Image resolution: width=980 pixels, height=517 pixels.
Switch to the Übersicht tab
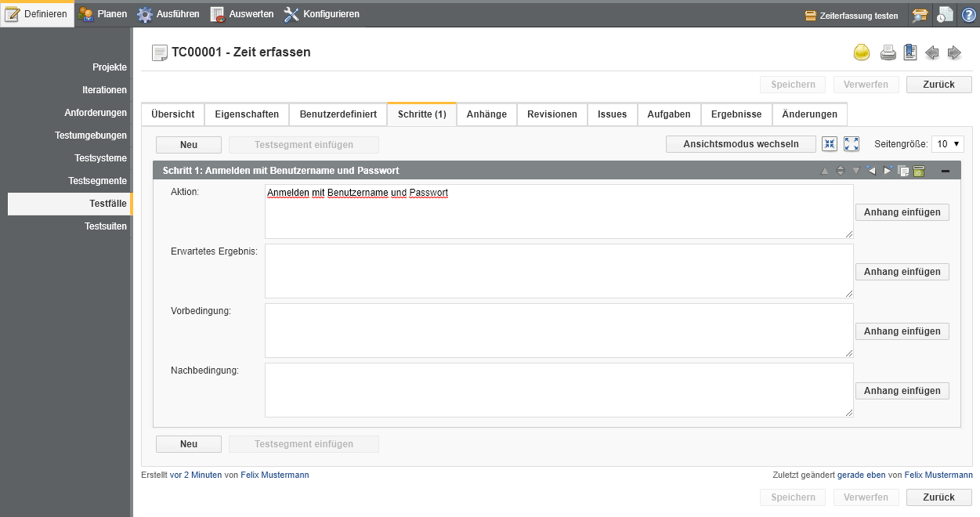click(173, 114)
